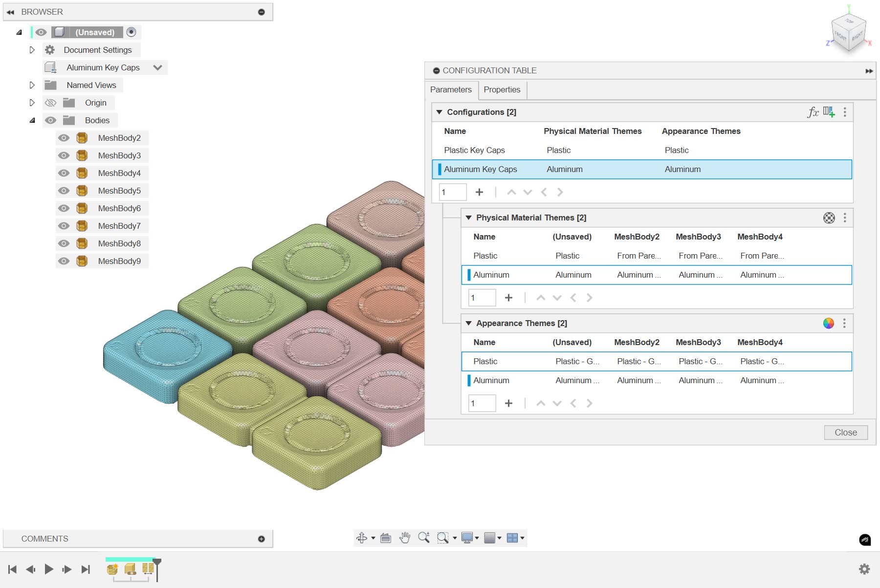Open the Aluminum Key Caps configuration dropdown

point(157,67)
